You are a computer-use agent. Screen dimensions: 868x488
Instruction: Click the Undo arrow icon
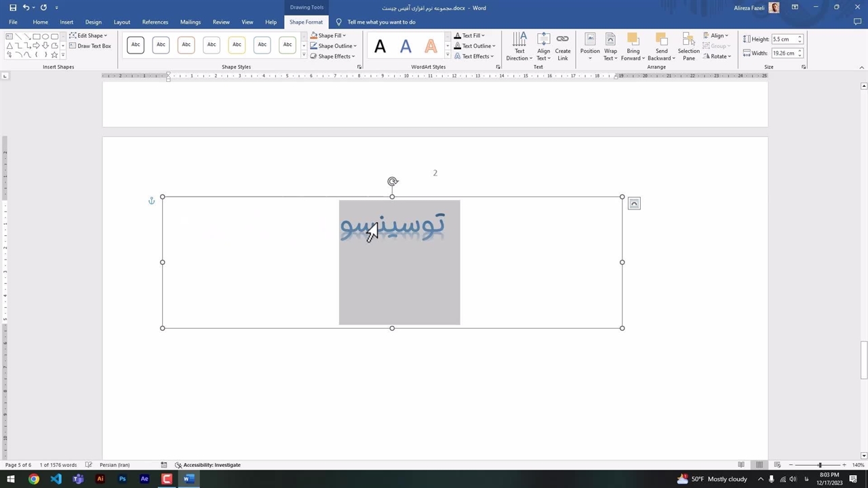point(26,7)
